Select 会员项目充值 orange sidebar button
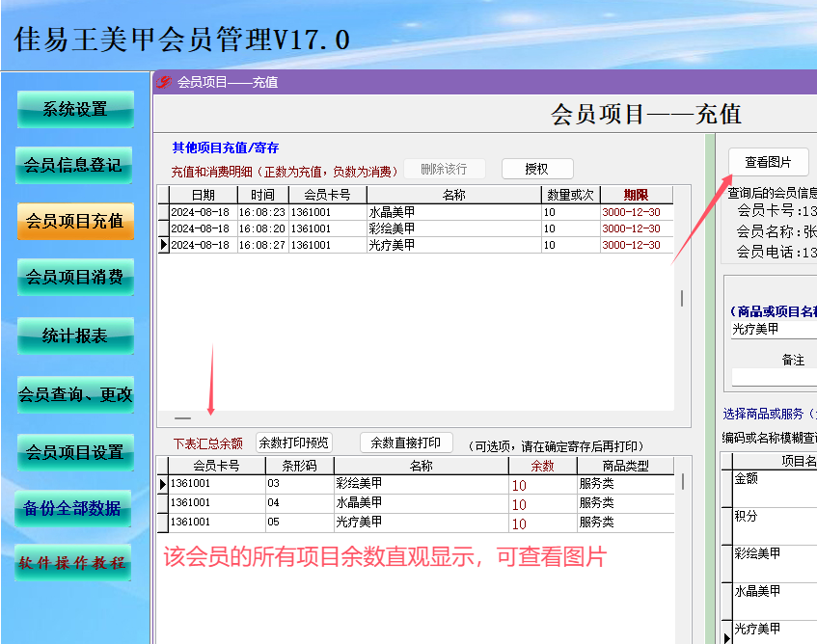Image resolution: width=817 pixels, height=644 pixels. (75, 222)
